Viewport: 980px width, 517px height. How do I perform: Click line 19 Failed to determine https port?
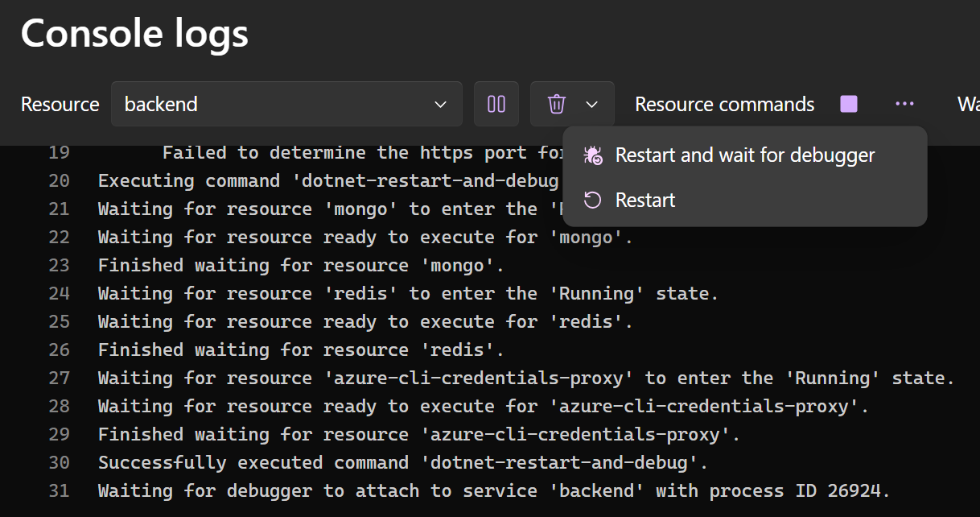point(361,152)
